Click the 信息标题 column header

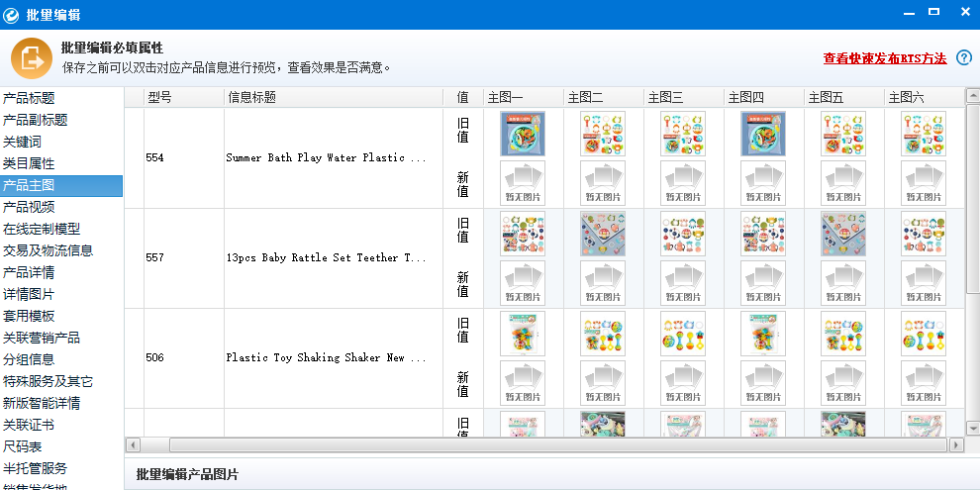click(x=334, y=97)
